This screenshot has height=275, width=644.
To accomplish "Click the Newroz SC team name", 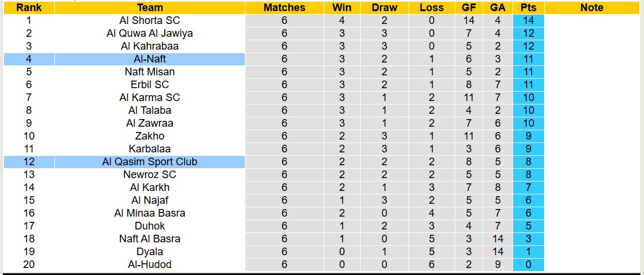I will point(150,175).
